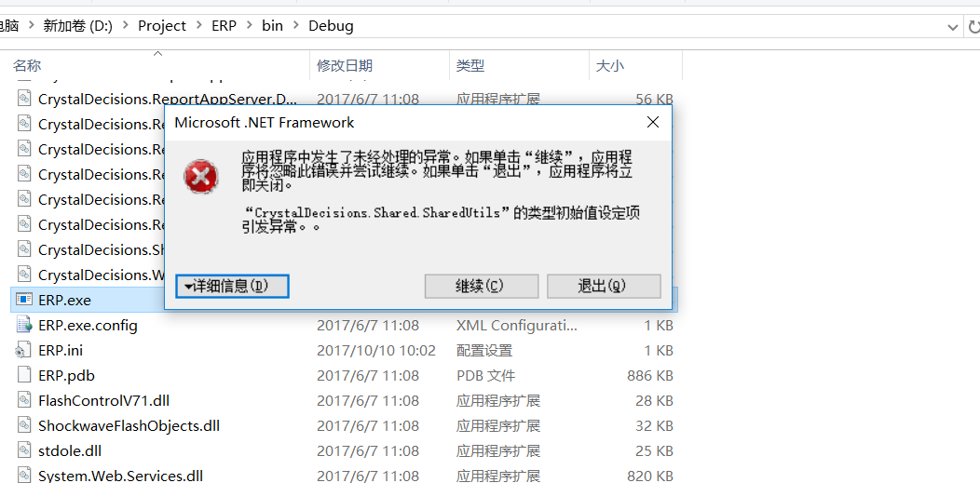Click the 886 KB size cell
Image resolution: width=980 pixels, height=483 pixels.
(x=650, y=376)
